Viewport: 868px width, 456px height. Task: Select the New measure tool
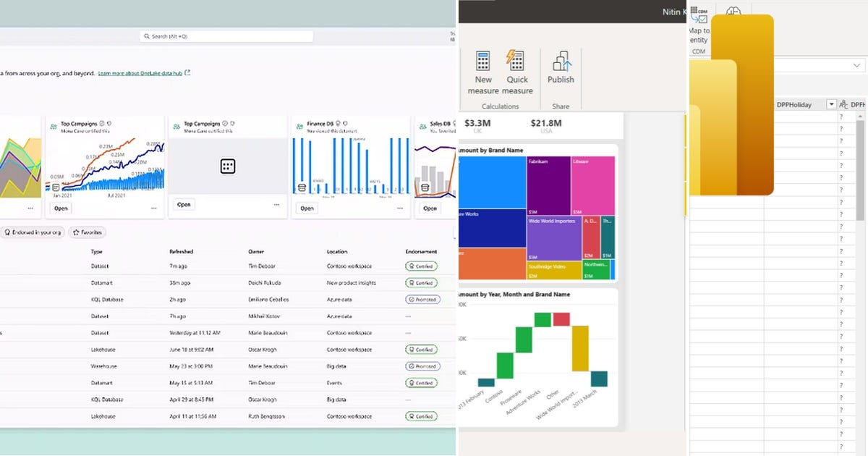(483, 70)
